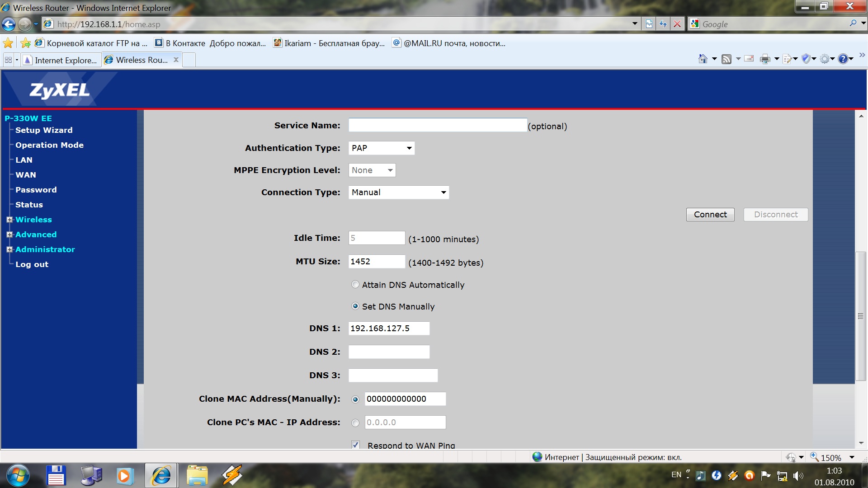Open the WAN menu item
This screenshot has width=868, height=488.
(26, 175)
